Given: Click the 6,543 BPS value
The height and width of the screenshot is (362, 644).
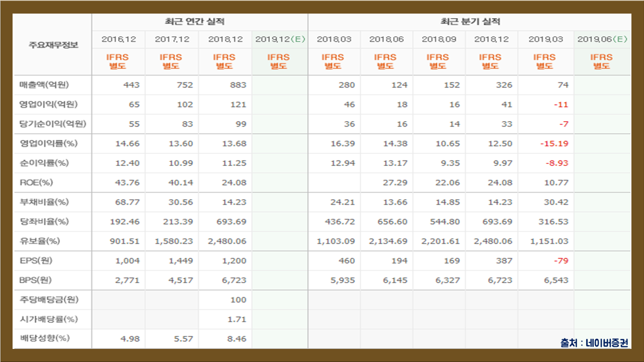Looking at the screenshot, I should (x=556, y=280).
